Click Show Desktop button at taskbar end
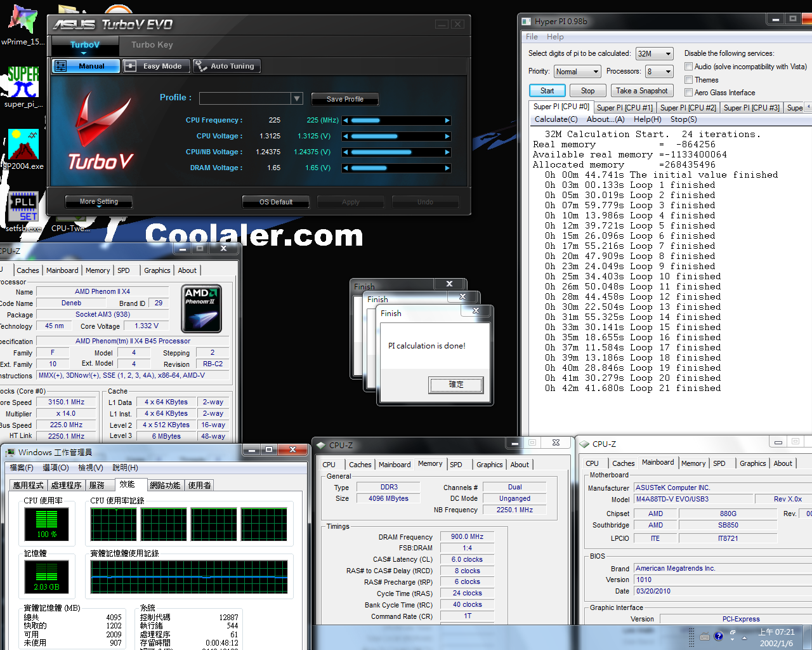Viewport: 812px width, 650px height. [x=807, y=637]
